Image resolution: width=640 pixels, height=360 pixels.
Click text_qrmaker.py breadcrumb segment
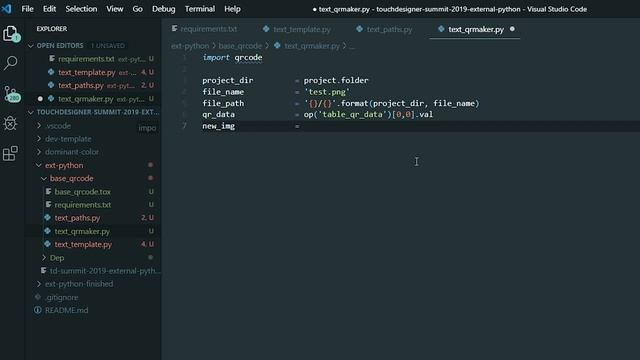(x=312, y=46)
